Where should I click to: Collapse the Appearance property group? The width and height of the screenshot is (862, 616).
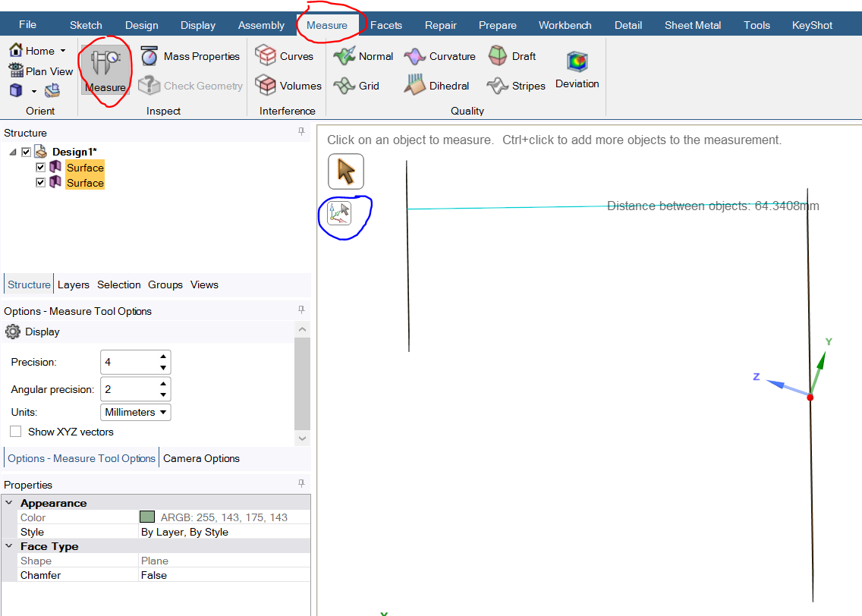[x=9, y=503]
